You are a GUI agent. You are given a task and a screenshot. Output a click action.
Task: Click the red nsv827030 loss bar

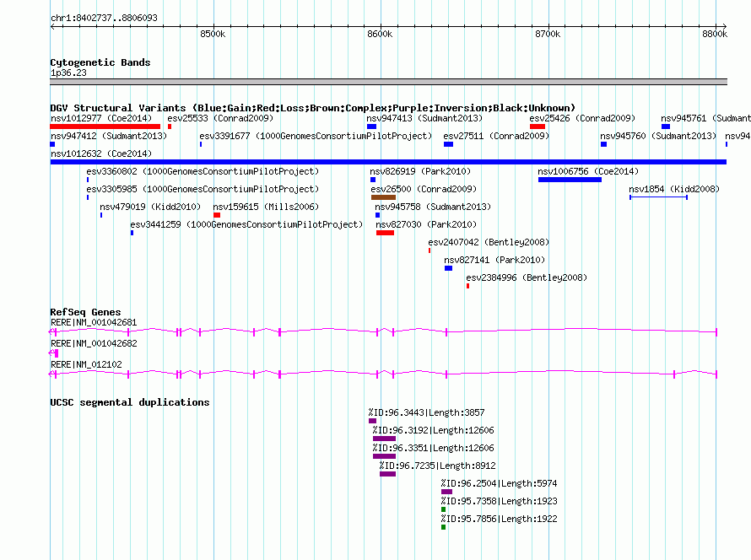coord(385,233)
